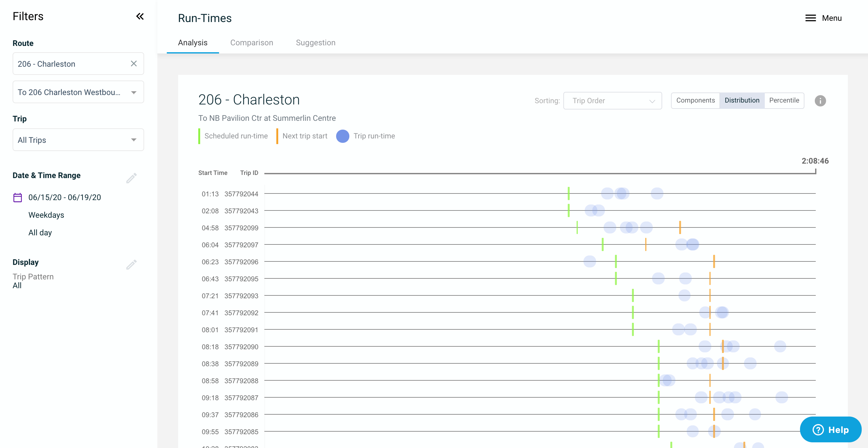The width and height of the screenshot is (868, 448).
Task: Clear the 206 - Charleston route selection
Action: [134, 64]
